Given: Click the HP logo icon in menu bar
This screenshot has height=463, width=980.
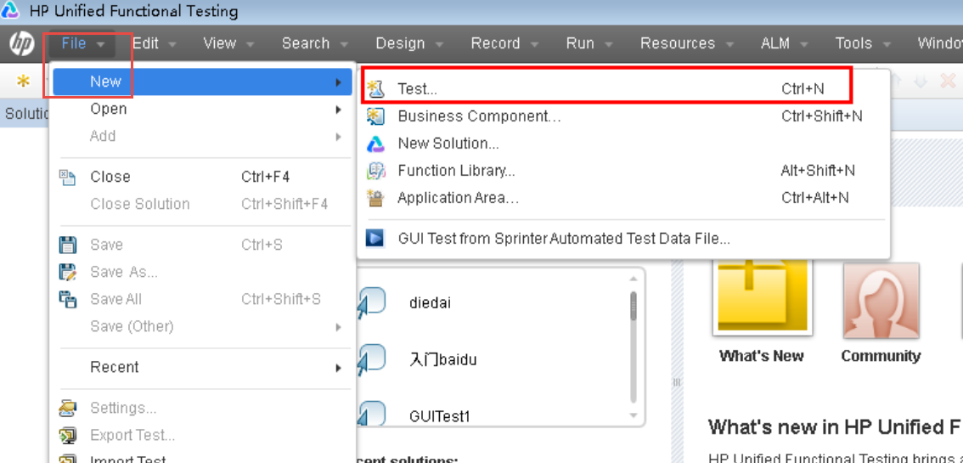Looking at the screenshot, I should (x=22, y=43).
